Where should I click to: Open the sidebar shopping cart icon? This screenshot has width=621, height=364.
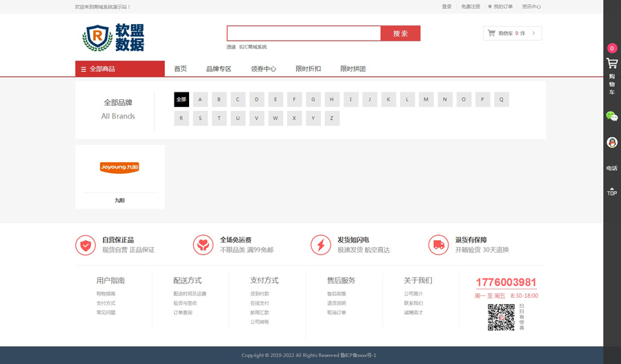tap(611, 63)
